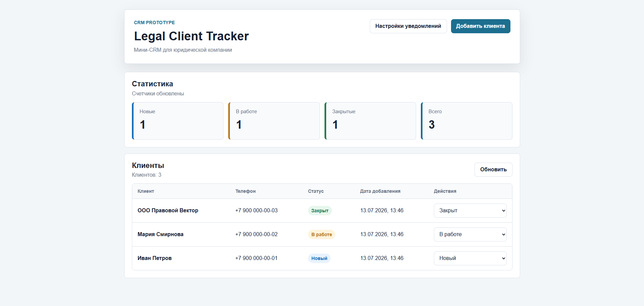
Task: Click the Статус column header
Action: [316, 191]
